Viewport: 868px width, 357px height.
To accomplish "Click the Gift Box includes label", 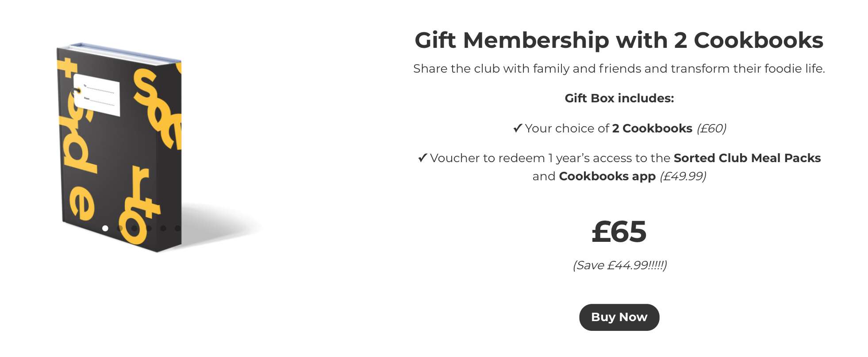I will pos(619,98).
